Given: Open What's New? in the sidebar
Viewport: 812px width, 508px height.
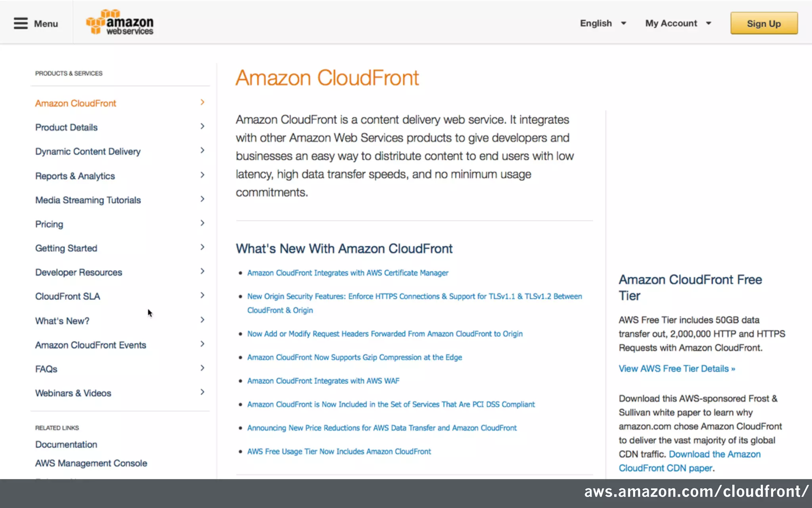Looking at the screenshot, I should [62, 321].
